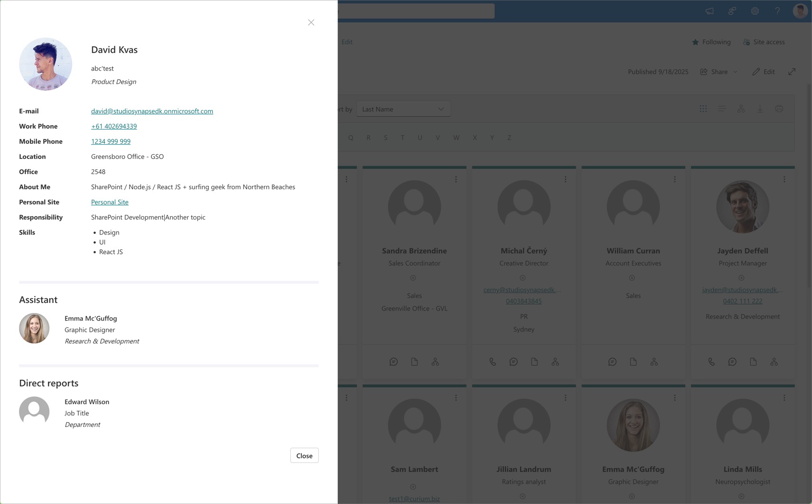Click the download export icon

point(760,109)
